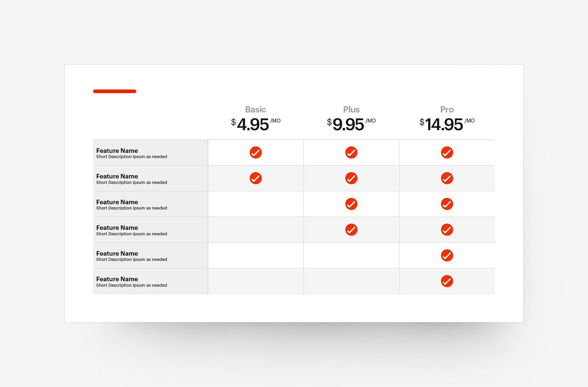Click the /MO label beside 14.95
Screen dimensions: 588x387
(x=470, y=121)
